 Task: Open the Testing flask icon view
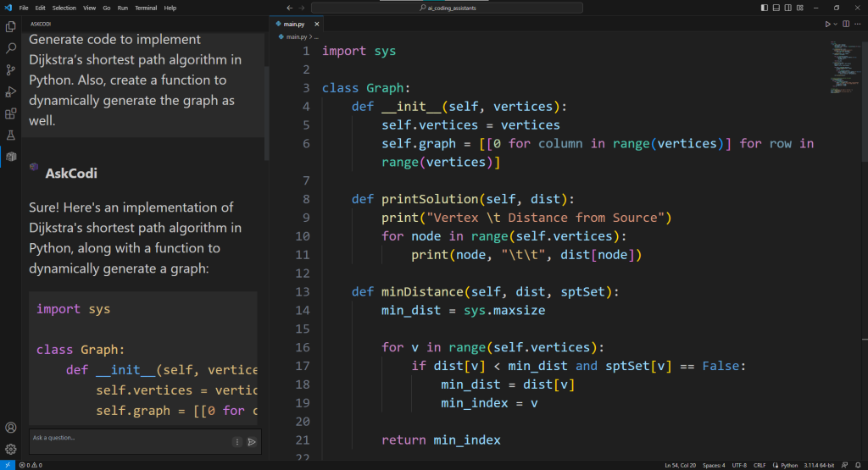click(x=11, y=135)
